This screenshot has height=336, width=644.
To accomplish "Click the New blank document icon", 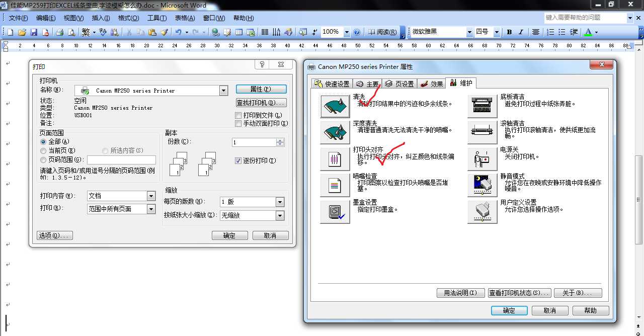I will [10, 32].
